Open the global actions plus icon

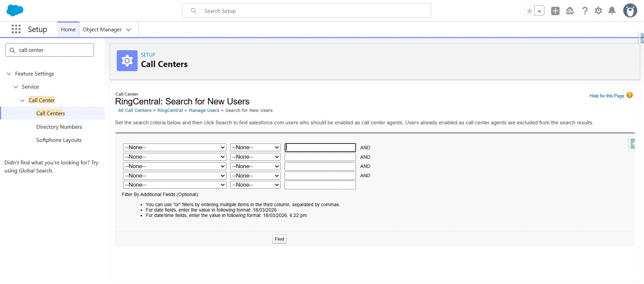click(x=555, y=11)
